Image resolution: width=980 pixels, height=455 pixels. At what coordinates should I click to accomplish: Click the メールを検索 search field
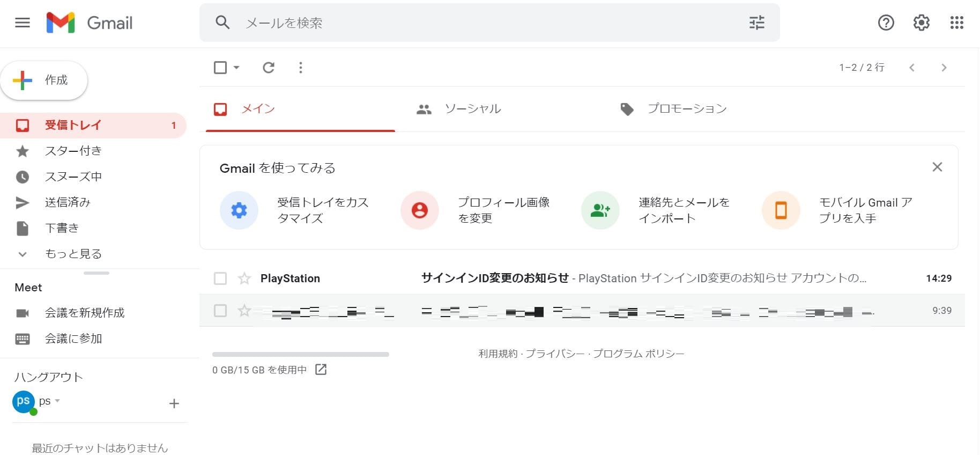pos(490,23)
